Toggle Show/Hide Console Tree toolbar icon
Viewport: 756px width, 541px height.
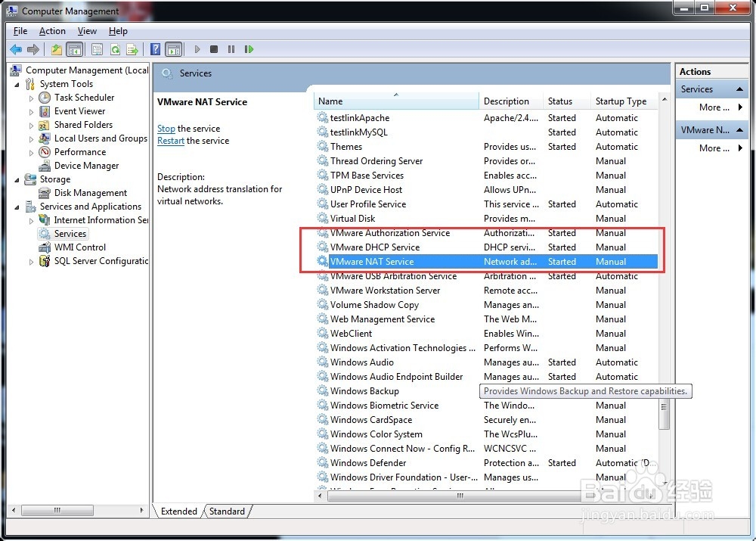click(75, 49)
